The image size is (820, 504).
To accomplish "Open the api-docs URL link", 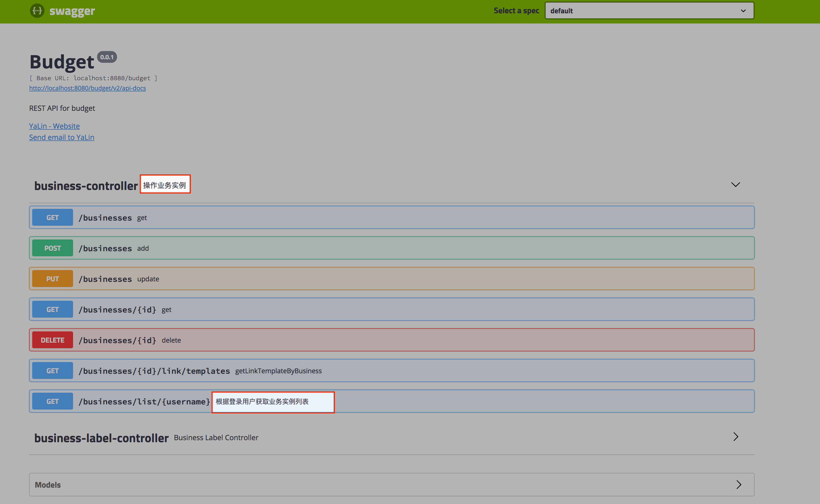I will click(x=87, y=88).
